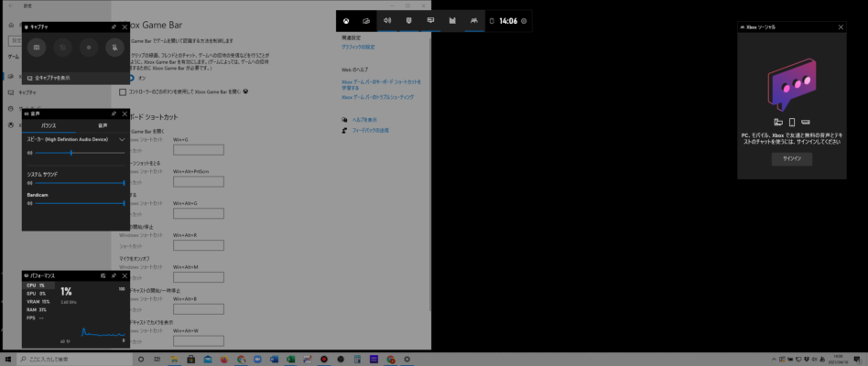Toggle the Performance widget from Game Bar toolbar
The height and width of the screenshot is (366, 868).
coord(430,21)
